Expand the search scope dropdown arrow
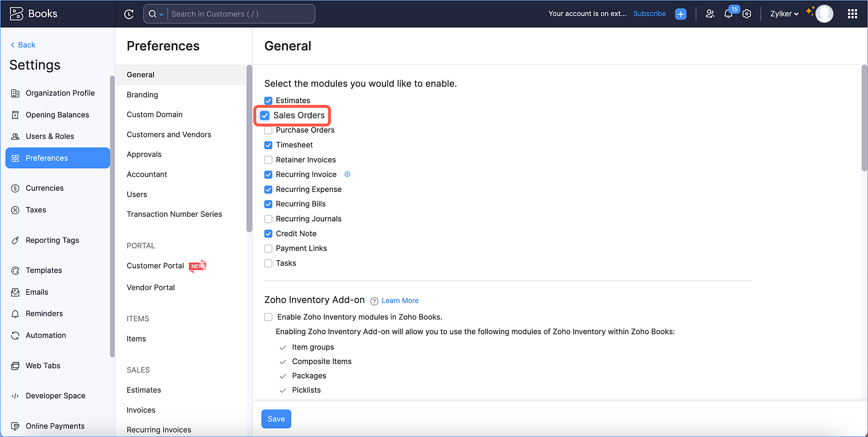Image resolution: width=868 pixels, height=437 pixels. [x=161, y=14]
